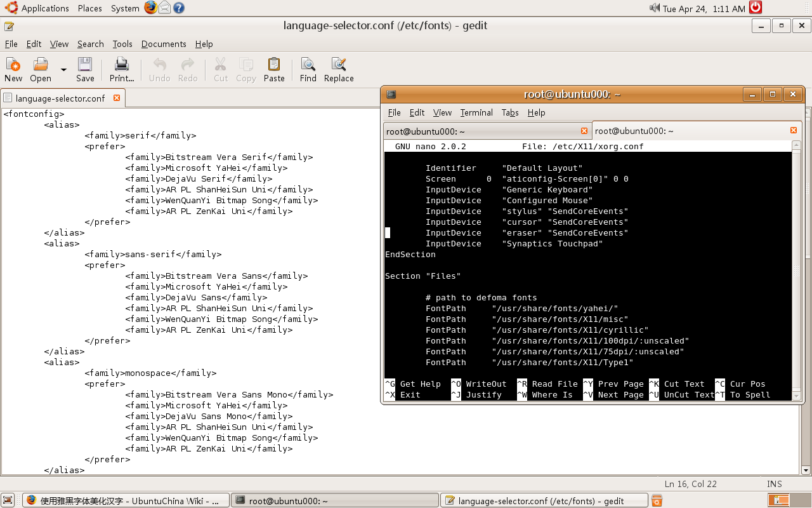Switch to root@ubuntu000 taskbar button
Screen dimensions: 812x508
pyautogui.click(x=334, y=500)
